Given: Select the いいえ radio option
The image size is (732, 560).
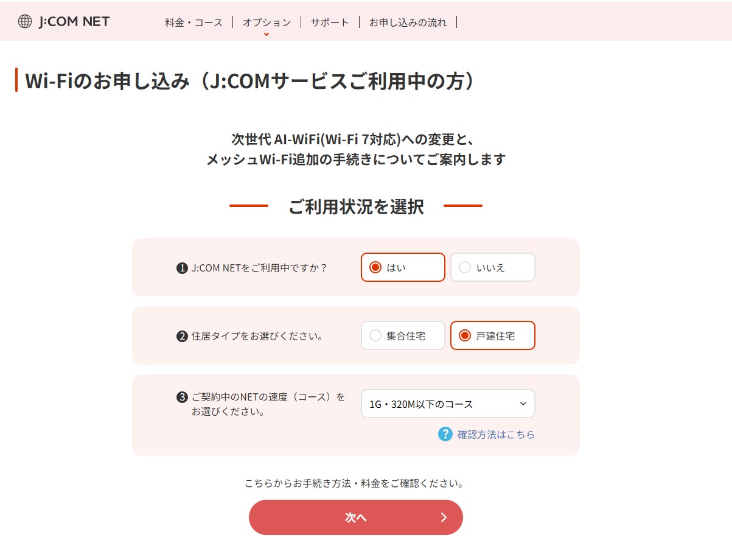Looking at the screenshot, I should tap(465, 267).
